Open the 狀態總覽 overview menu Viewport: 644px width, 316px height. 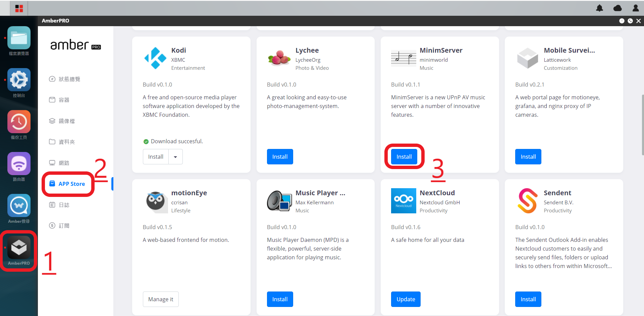pyautogui.click(x=65, y=79)
